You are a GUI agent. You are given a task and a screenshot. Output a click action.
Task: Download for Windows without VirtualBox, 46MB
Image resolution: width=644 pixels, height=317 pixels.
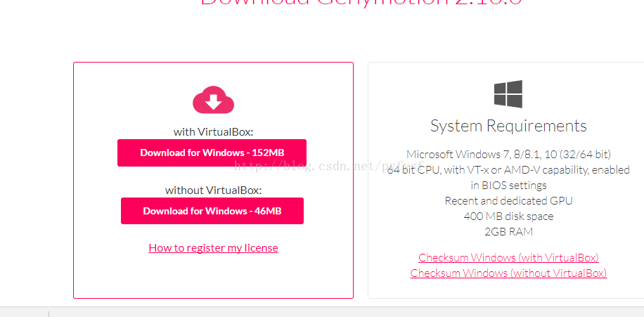[x=212, y=211]
